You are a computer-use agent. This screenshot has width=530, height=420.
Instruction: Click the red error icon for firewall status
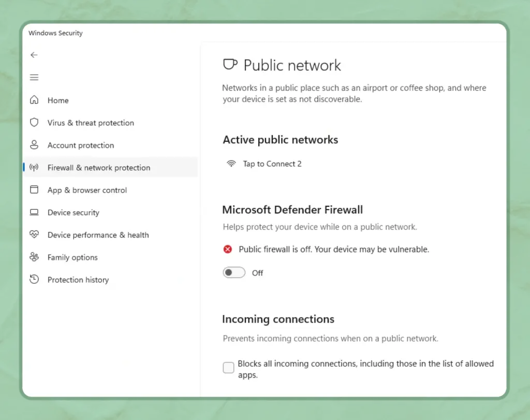pos(228,249)
